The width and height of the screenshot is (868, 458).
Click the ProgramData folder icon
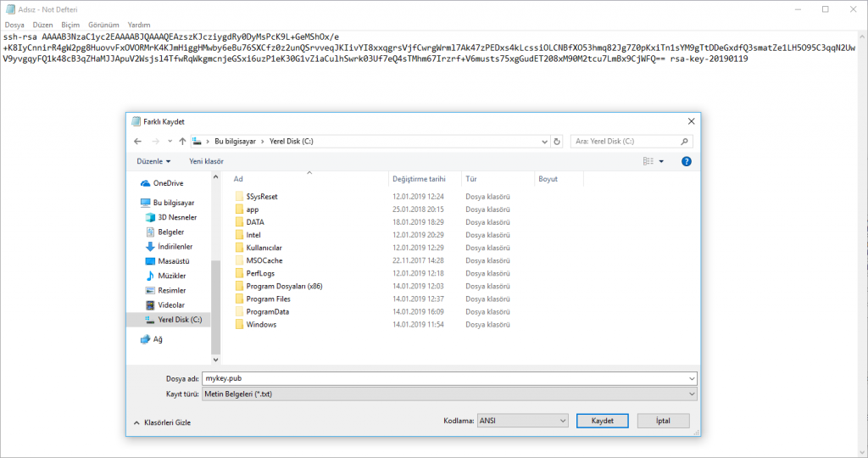[x=239, y=312]
